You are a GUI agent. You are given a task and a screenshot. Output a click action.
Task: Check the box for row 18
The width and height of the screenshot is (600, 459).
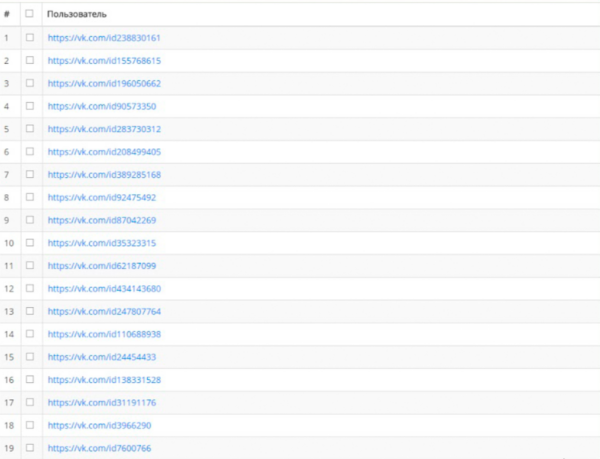(x=30, y=425)
